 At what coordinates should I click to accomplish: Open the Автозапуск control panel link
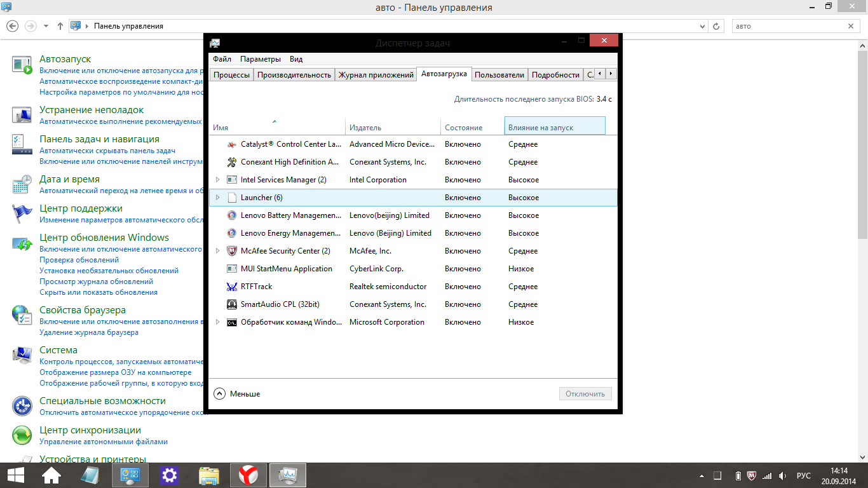pyautogui.click(x=65, y=59)
